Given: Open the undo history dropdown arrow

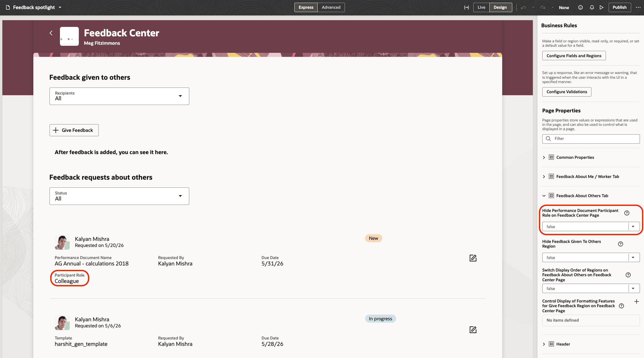Looking at the screenshot, I should click(533, 7).
